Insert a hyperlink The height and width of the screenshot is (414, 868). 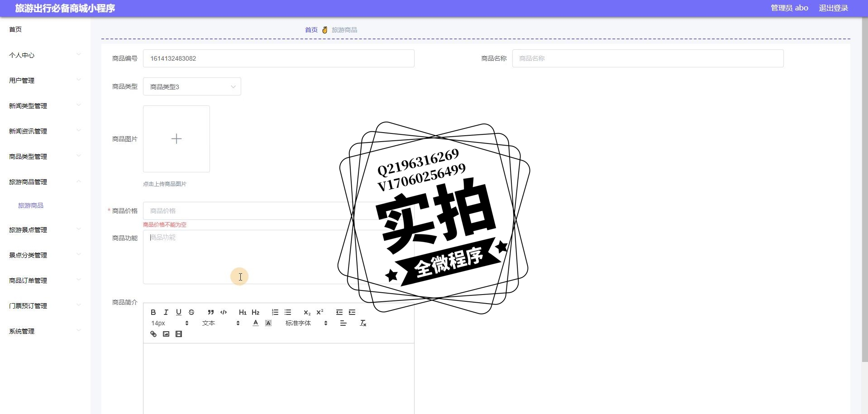(x=153, y=334)
